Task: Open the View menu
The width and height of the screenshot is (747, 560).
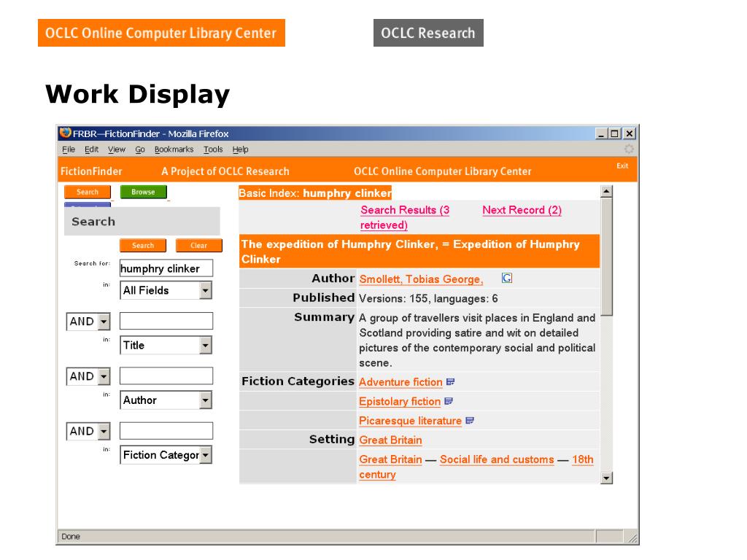Action: click(117, 149)
